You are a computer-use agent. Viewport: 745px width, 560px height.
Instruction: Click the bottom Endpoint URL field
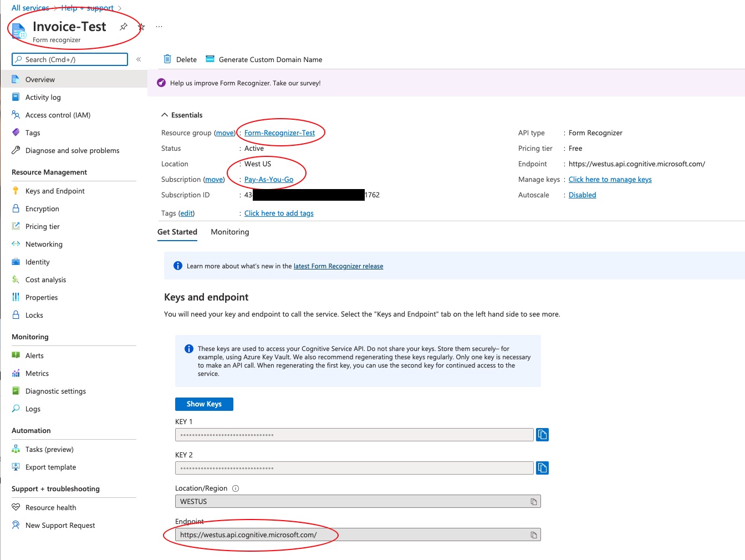point(358,535)
